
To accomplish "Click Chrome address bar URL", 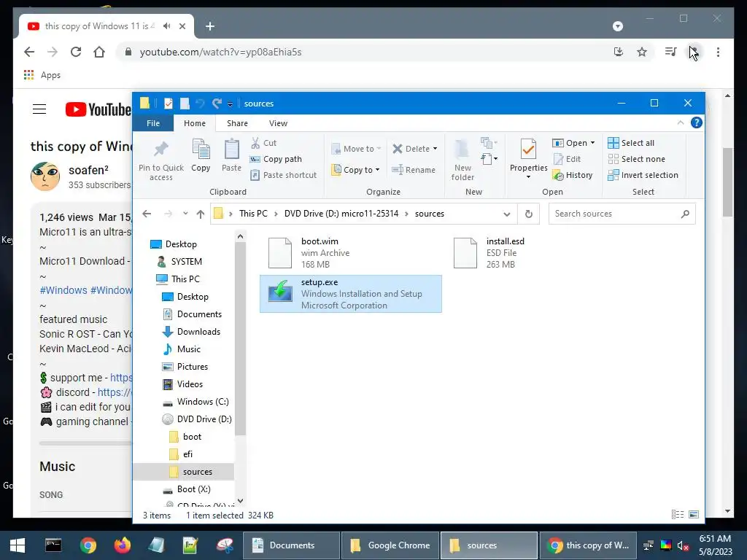I will click(x=220, y=52).
